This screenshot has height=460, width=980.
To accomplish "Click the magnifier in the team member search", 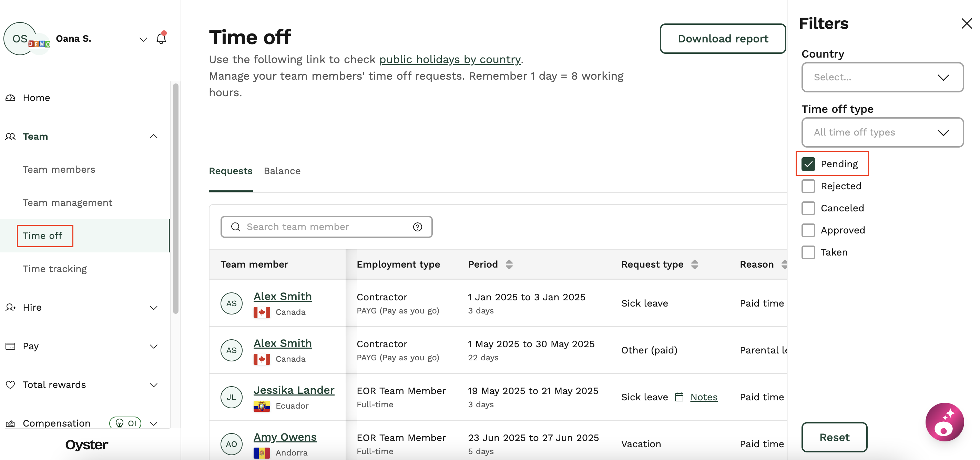I will [236, 227].
